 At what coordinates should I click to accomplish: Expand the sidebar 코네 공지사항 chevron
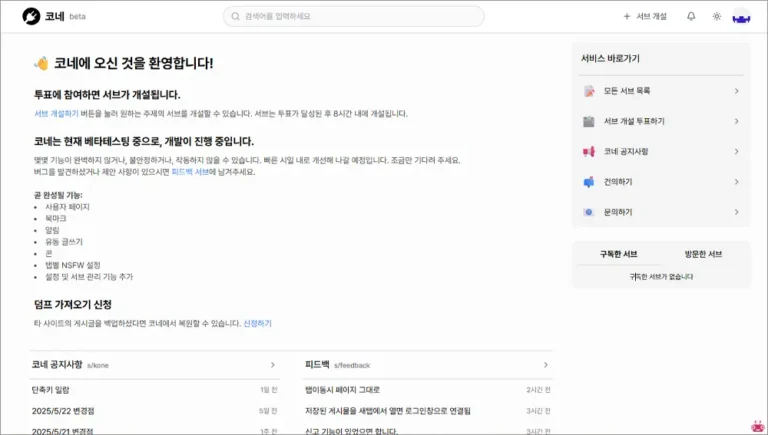[x=736, y=152]
